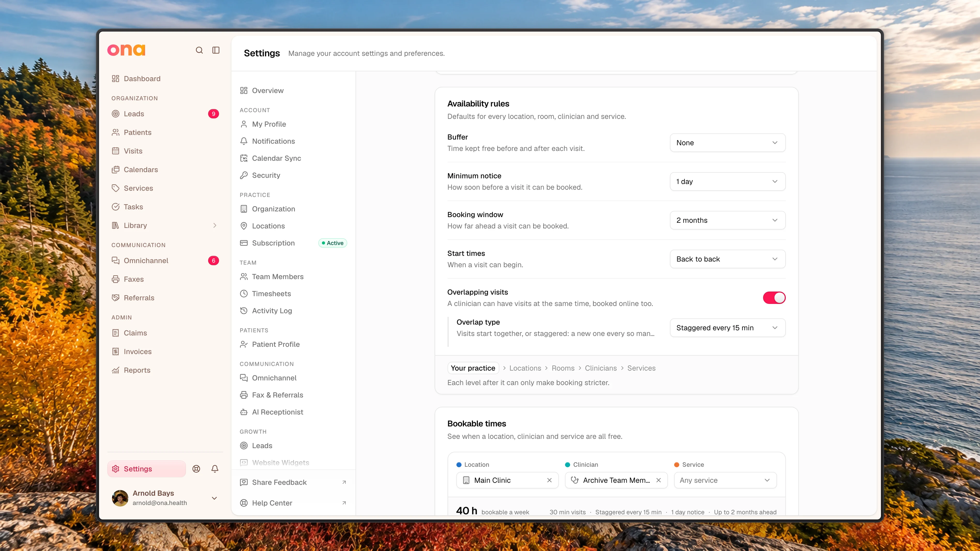Expand the Library submenu chevron
The width and height of the screenshot is (980, 551).
215,226
